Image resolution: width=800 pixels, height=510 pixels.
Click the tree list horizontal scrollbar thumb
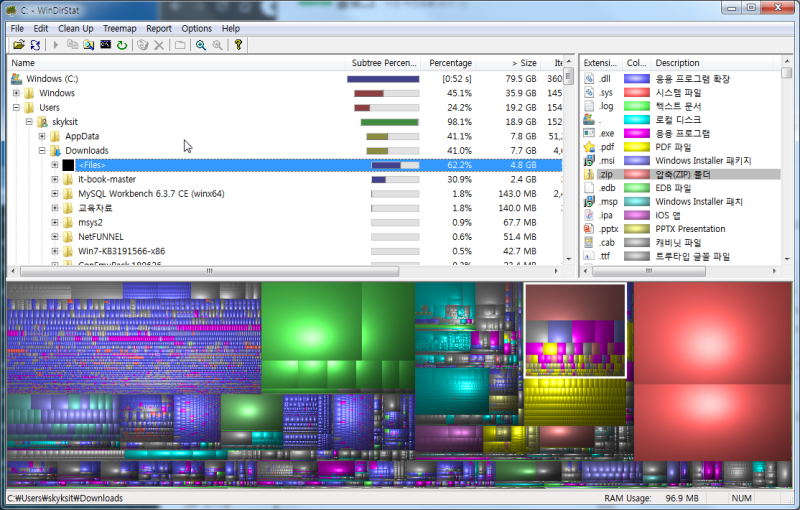click(x=209, y=271)
